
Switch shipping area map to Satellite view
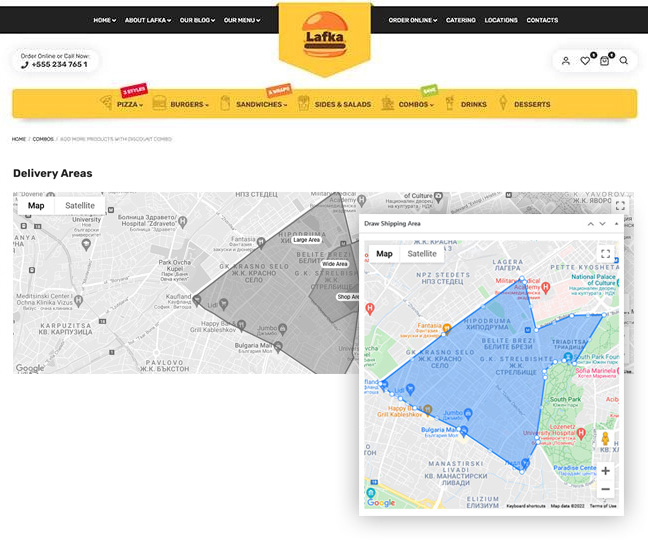coord(422,254)
